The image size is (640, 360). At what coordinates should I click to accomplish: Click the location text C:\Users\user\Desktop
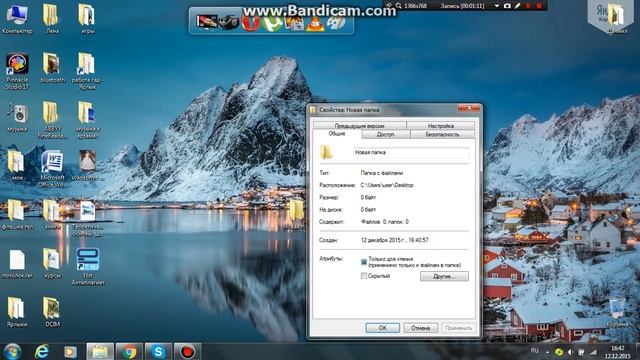point(387,185)
